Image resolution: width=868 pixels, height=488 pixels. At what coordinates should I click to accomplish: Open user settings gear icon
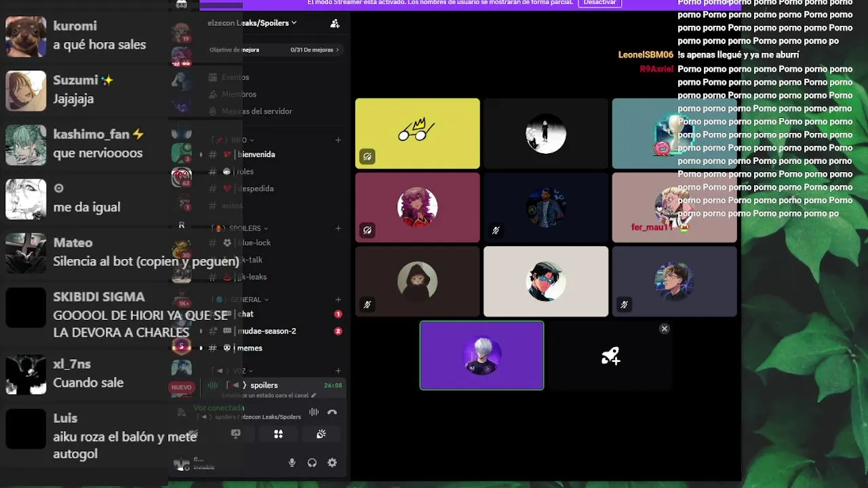332,463
